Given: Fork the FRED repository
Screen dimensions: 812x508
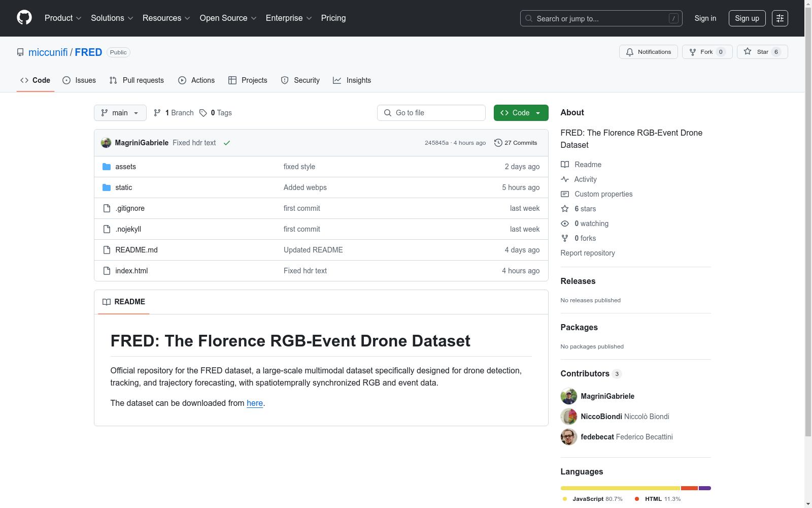Looking at the screenshot, I should tap(707, 52).
